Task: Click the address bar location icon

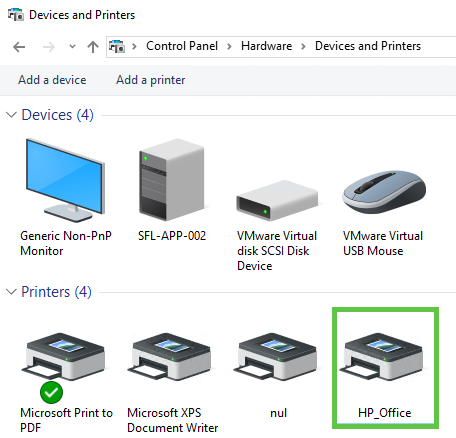Action: (117, 46)
